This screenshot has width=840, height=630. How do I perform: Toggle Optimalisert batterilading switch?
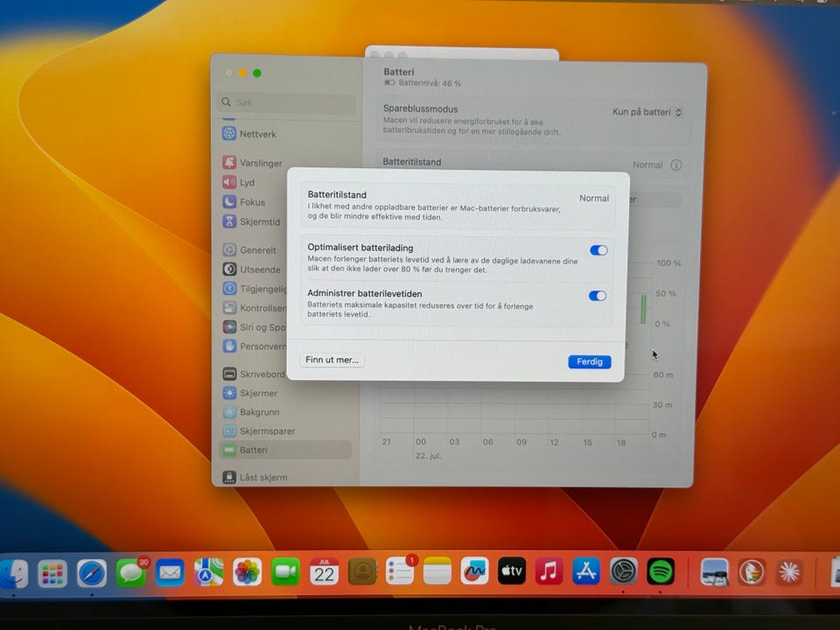(x=598, y=250)
